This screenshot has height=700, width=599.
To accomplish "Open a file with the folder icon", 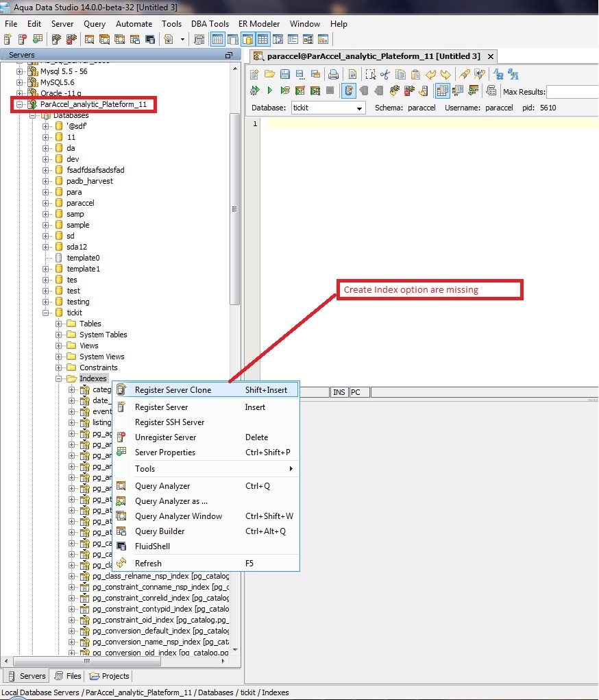I will click(269, 75).
